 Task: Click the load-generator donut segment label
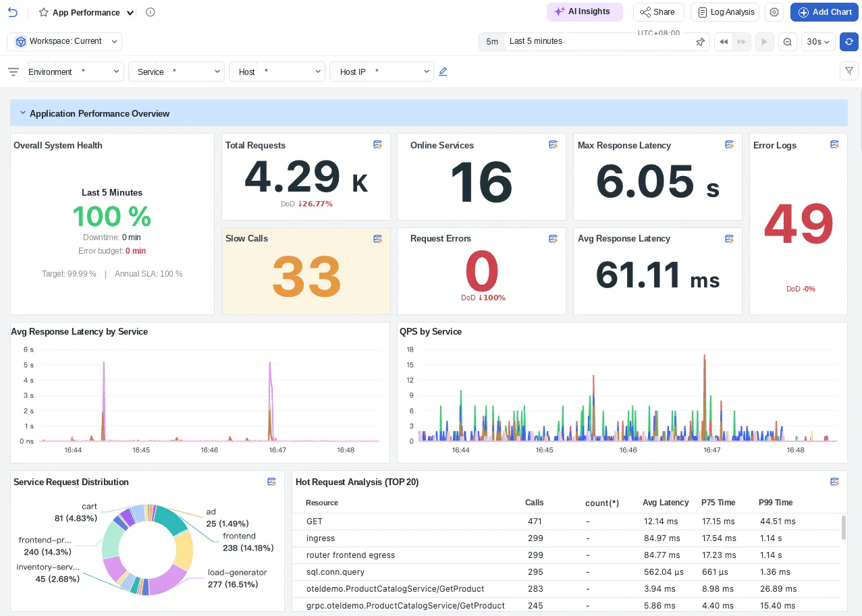click(x=237, y=578)
